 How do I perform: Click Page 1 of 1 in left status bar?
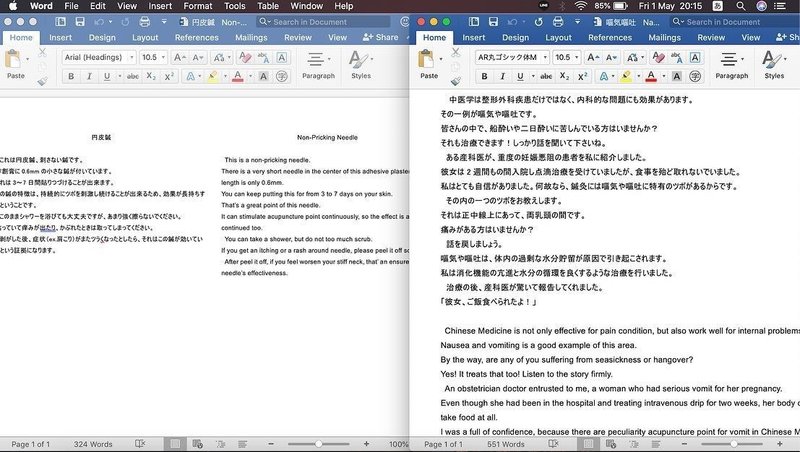(31, 444)
